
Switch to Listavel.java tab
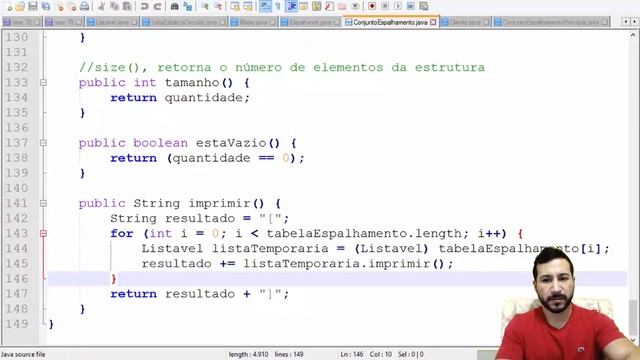[112, 22]
